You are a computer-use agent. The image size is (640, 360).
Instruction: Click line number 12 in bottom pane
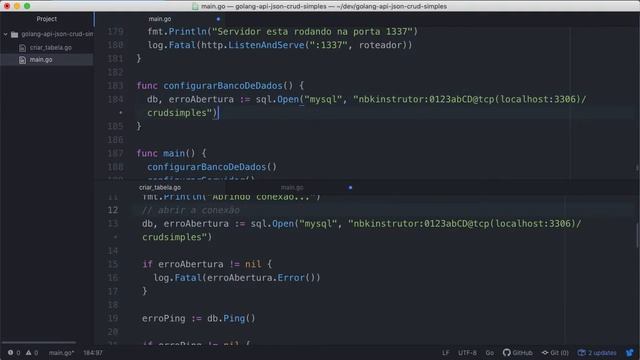(x=113, y=210)
